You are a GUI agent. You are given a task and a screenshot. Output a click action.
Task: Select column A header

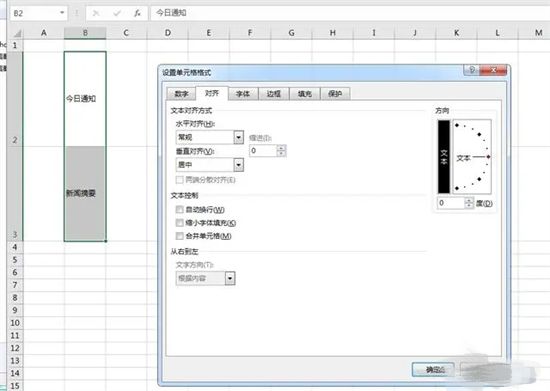(x=44, y=33)
